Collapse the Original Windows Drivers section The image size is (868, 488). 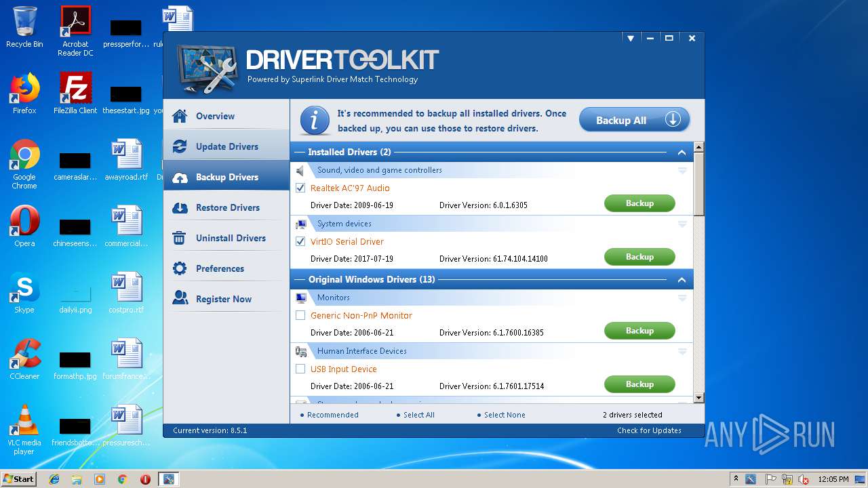[x=682, y=280]
